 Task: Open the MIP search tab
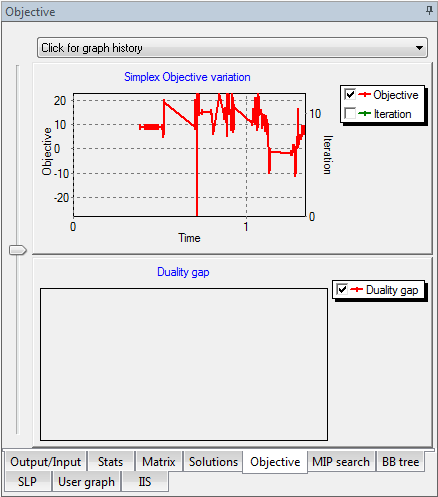[x=341, y=462]
